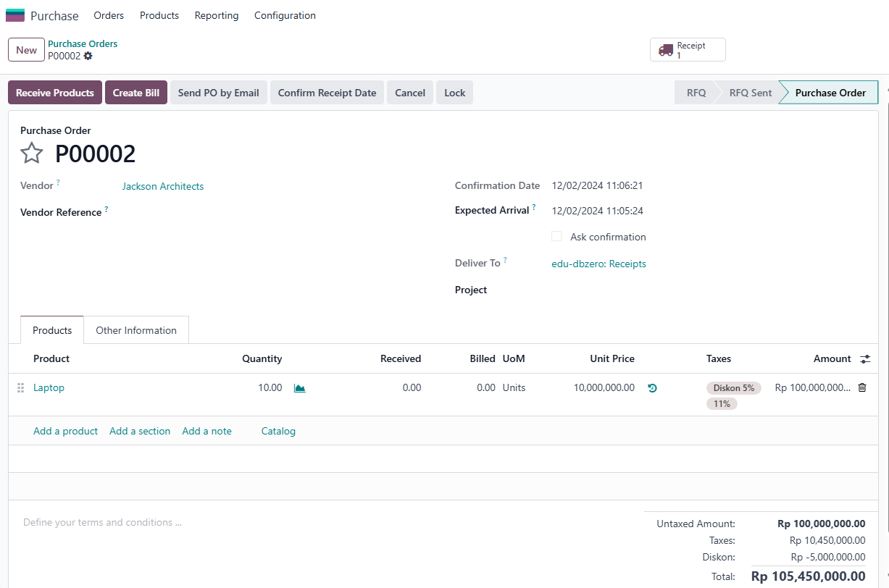Viewport: 889px width, 588px height.
Task: Click the Vendor help question mark
Action: point(59,182)
